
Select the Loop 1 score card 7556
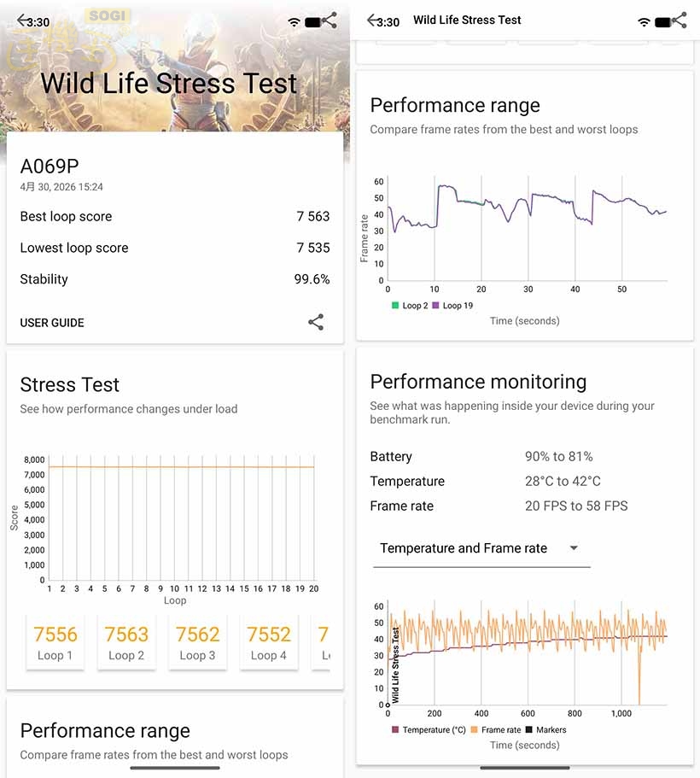point(55,642)
